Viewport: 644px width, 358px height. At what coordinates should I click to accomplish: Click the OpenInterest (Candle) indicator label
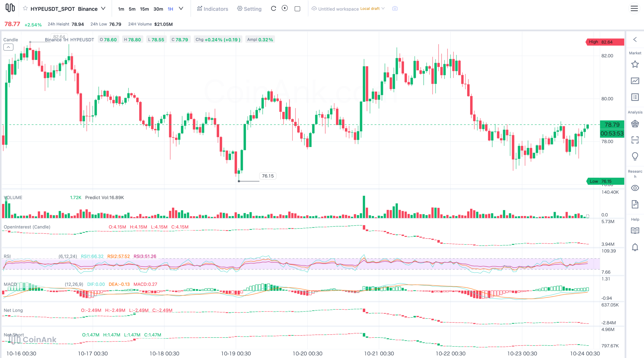(27, 227)
